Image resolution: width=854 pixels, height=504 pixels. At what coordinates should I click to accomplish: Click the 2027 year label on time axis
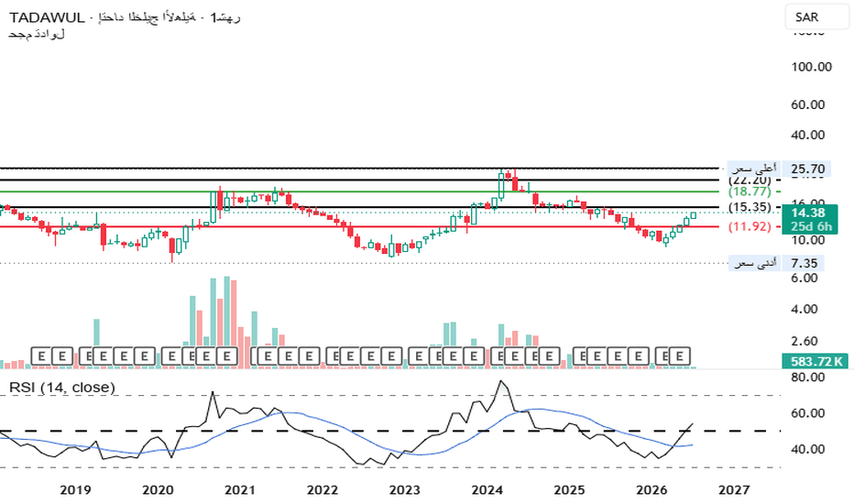[x=734, y=490]
